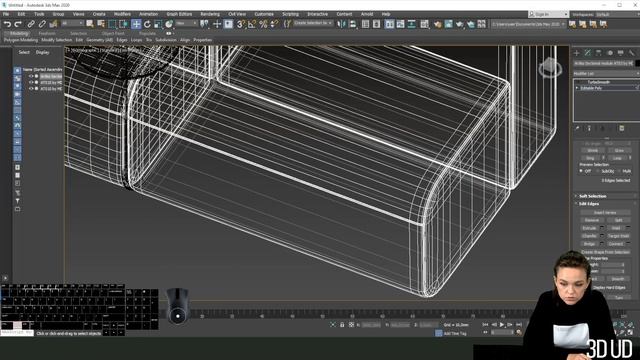The width and height of the screenshot is (640, 360).
Task: Click the Align tool icon
Action: pos(353,24)
